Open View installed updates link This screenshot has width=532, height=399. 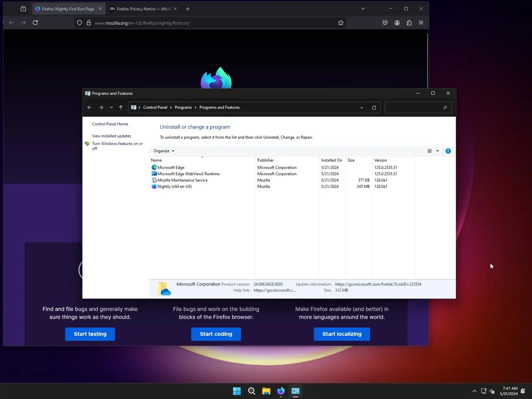coord(111,136)
